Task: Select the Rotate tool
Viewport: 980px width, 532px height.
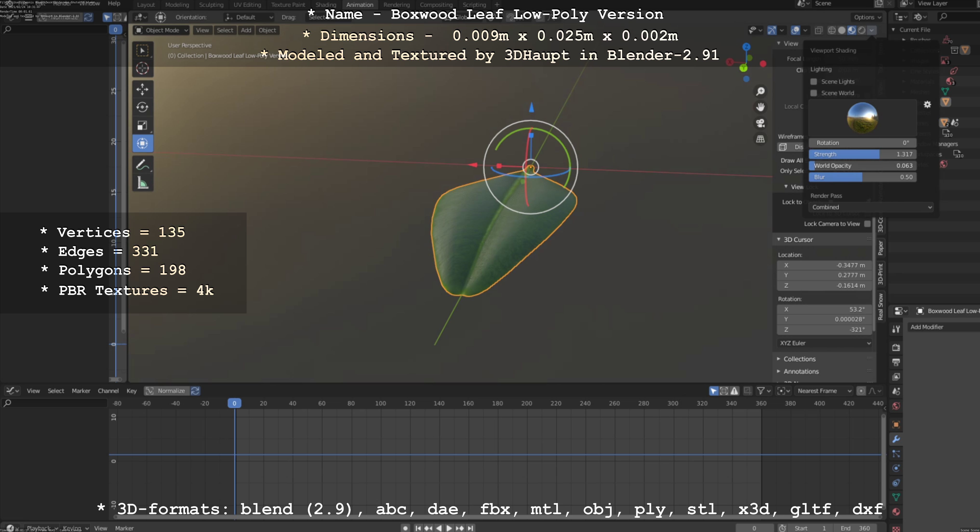Action: point(143,107)
